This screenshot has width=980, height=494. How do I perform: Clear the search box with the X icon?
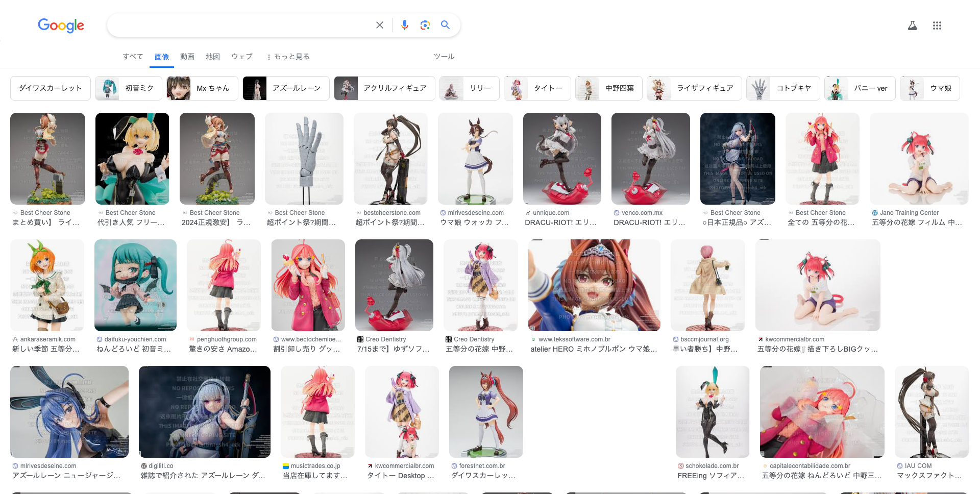(x=380, y=25)
